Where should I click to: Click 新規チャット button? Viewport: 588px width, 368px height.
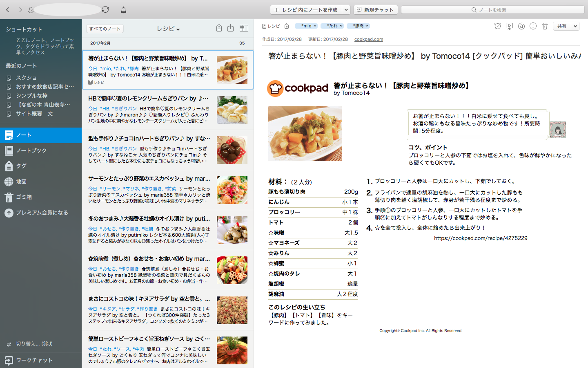pos(376,10)
